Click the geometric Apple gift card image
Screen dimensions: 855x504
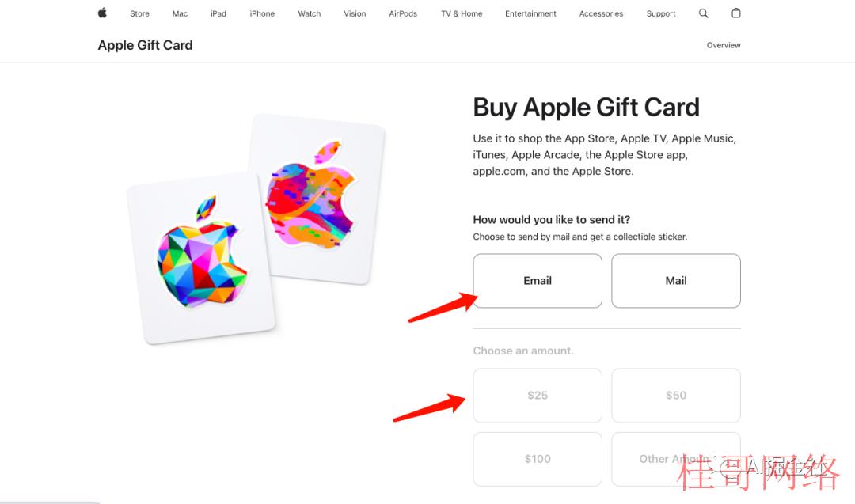[x=201, y=257]
